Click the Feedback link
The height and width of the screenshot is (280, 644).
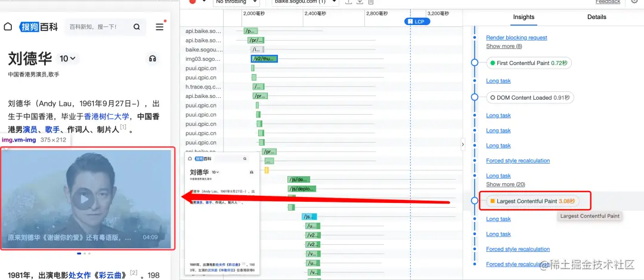[608, 2]
